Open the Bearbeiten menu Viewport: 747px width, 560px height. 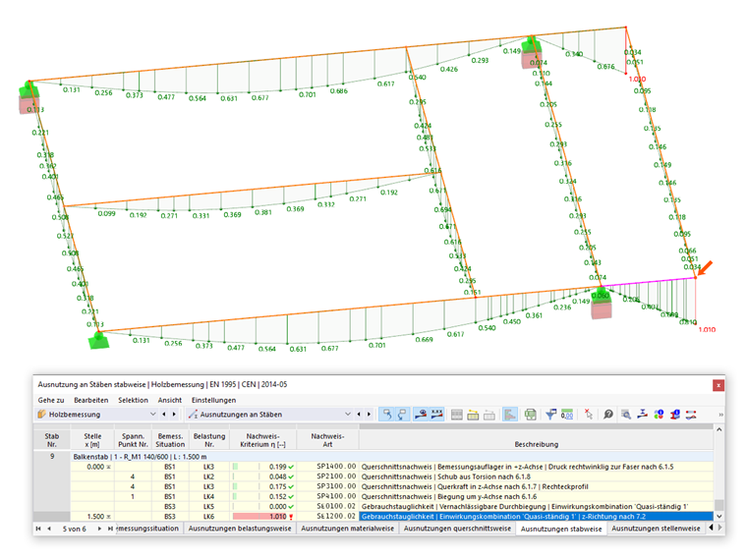pos(91,400)
